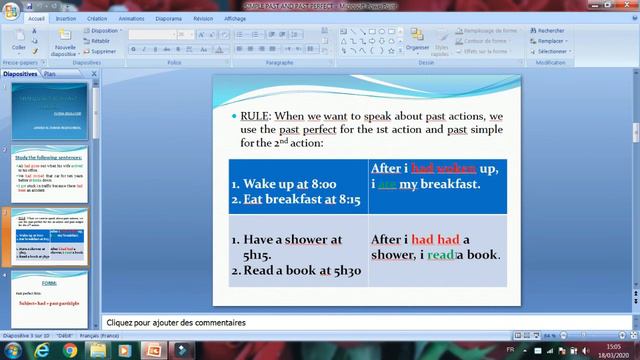Open the Création ribbon tab

pos(97,19)
